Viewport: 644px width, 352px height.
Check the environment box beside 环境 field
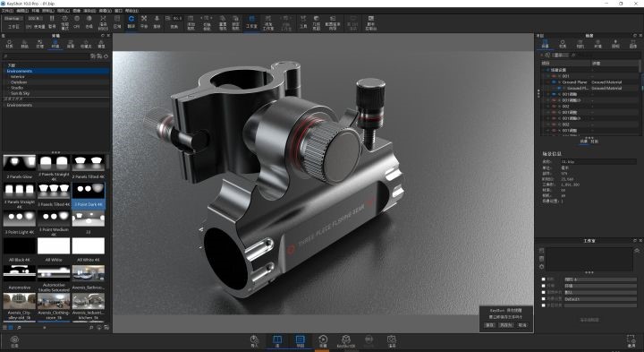point(544,286)
